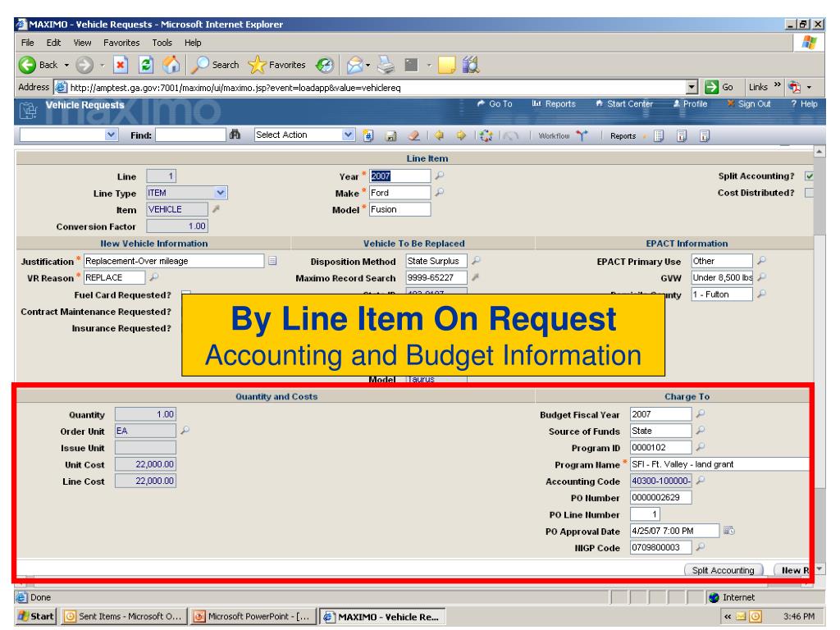Go to the previous record arrow

(x=439, y=135)
